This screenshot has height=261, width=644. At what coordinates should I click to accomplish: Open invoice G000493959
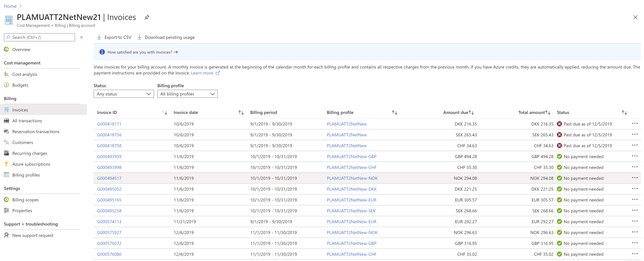click(x=109, y=156)
